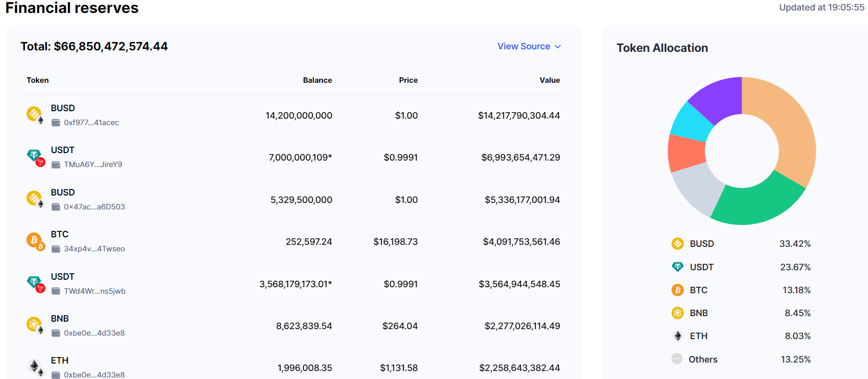Select the total $66,850,472,574.44 text
Viewport: 868px width, 379px height.
111,46
